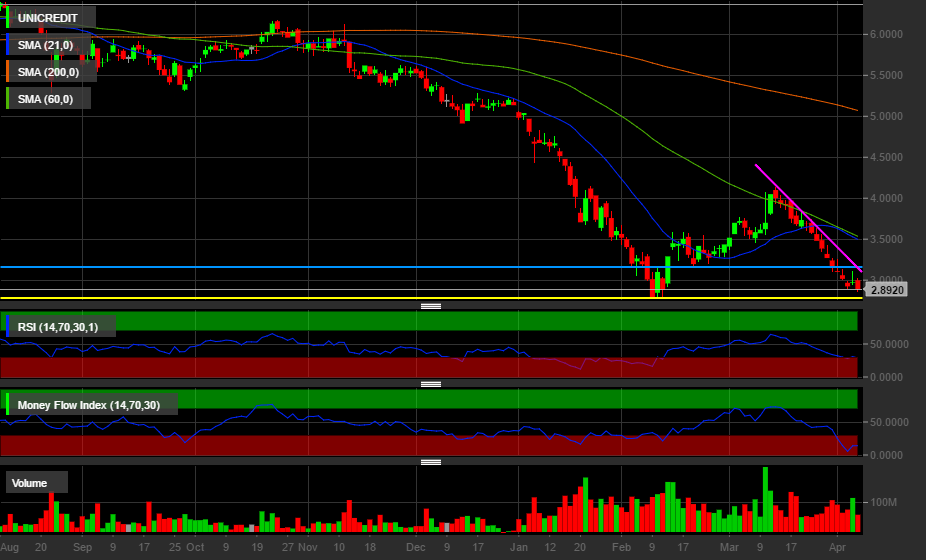Open the Money Flow Index indicator label

[92, 404]
